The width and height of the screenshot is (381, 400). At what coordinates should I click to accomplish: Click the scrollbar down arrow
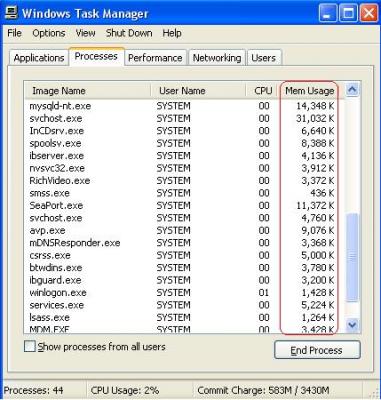click(352, 324)
